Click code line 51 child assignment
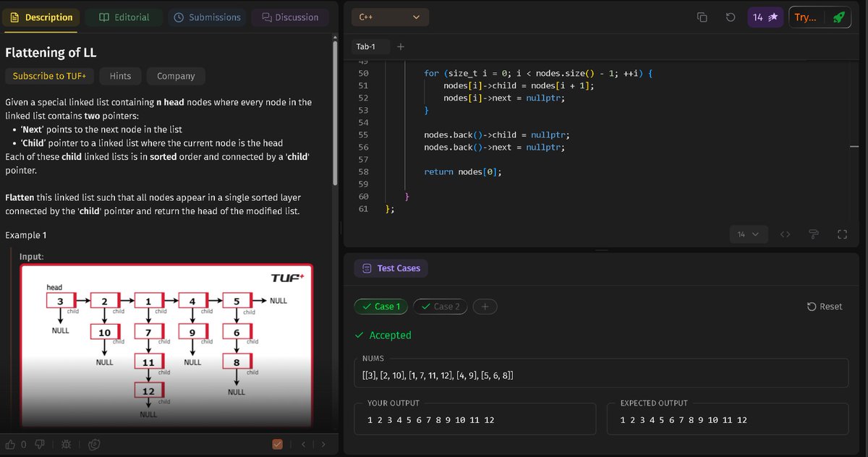The image size is (868, 457). (519, 86)
